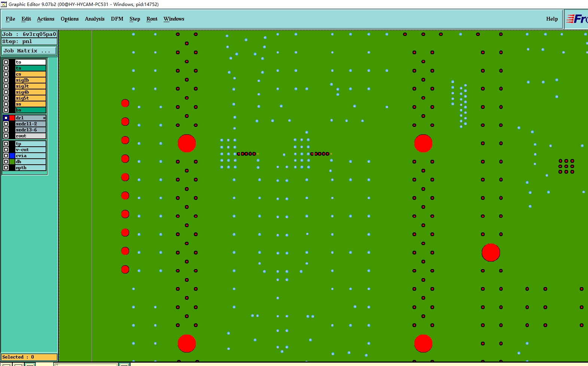Open the File menu
588x366 pixels.
[10, 19]
